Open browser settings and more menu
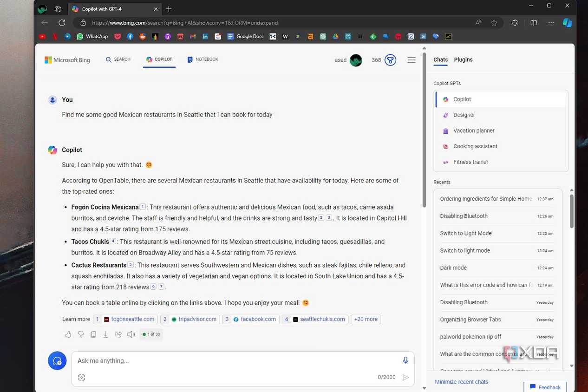Image resolution: width=588 pixels, height=392 pixels. [551, 22]
